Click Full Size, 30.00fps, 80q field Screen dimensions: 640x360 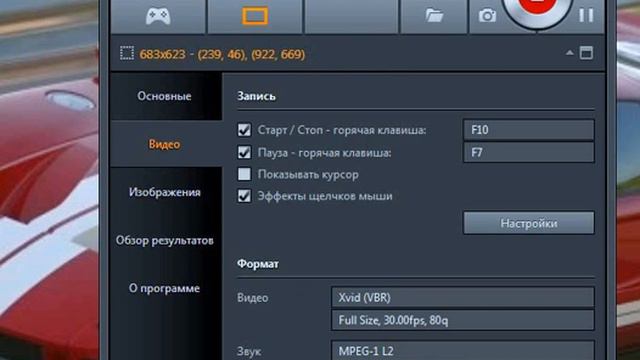click(x=462, y=320)
